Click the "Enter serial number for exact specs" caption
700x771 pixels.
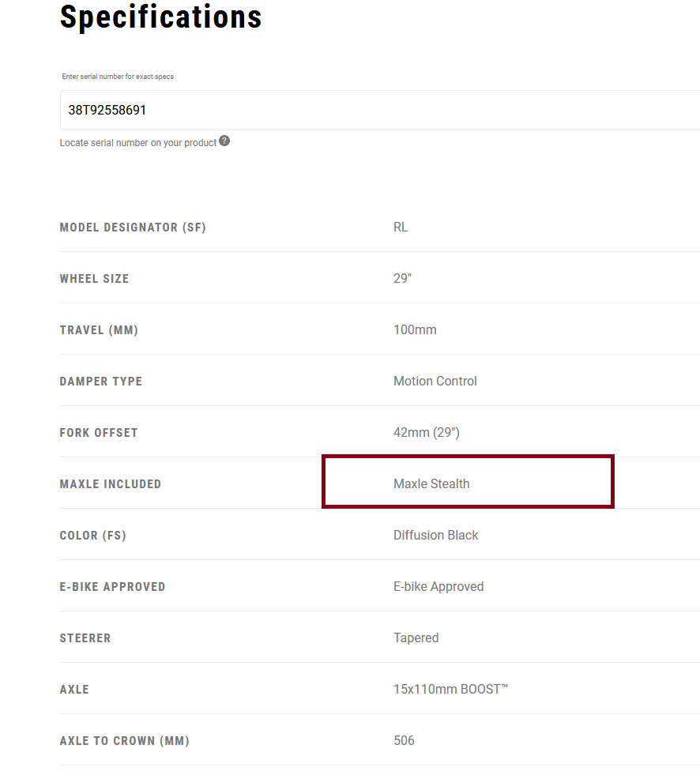click(x=118, y=77)
